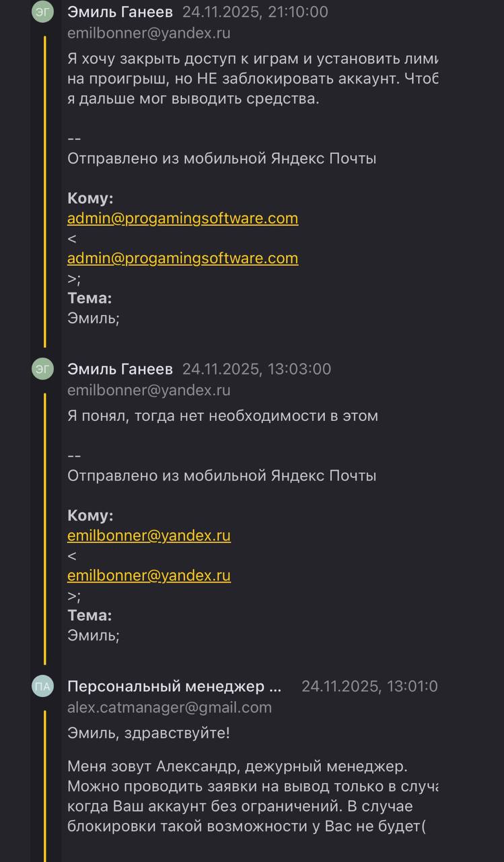Click admin@progamingsoftware.com link after the '<' bracket
The width and height of the screenshot is (504, 862).
(x=182, y=258)
